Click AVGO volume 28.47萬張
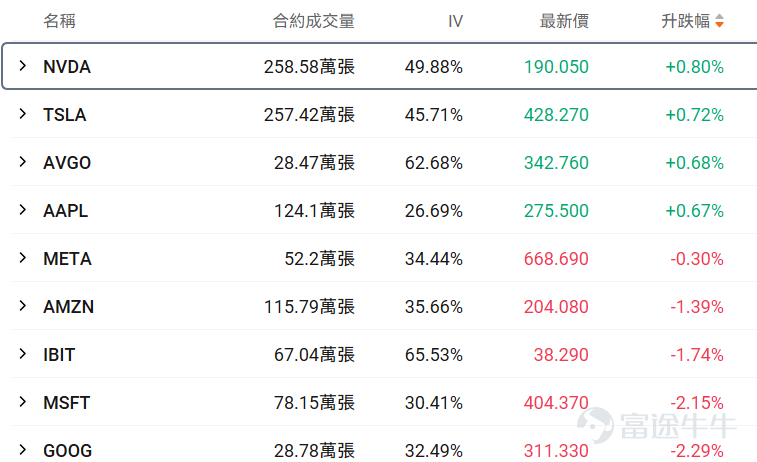Viewport: 757px width, 462px height. click(x=314, y=163)
